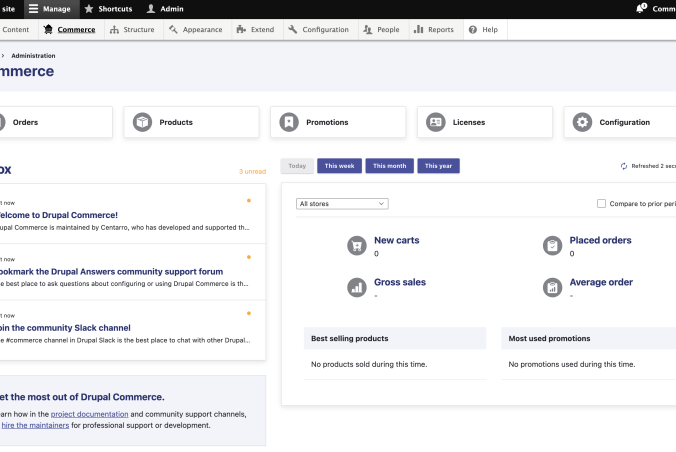Click the Gross sales chart icon
Viewport: 676px width, 452px height.
click(357, 288)
